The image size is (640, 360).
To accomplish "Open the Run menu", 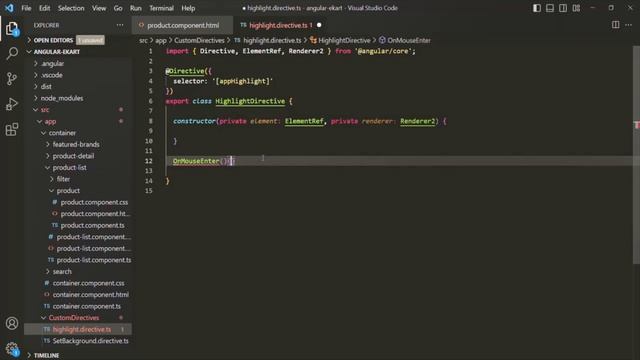I will coord(136,8).
